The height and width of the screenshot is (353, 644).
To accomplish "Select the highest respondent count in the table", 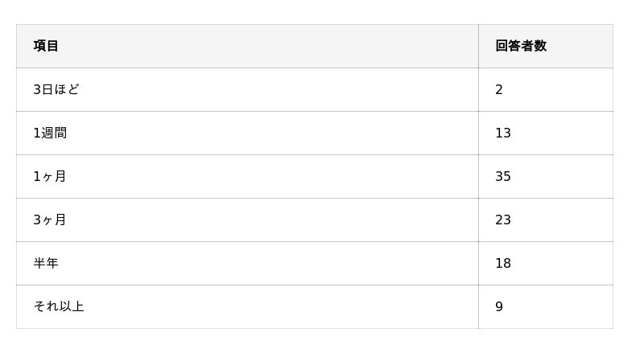I will pos(503,176).
